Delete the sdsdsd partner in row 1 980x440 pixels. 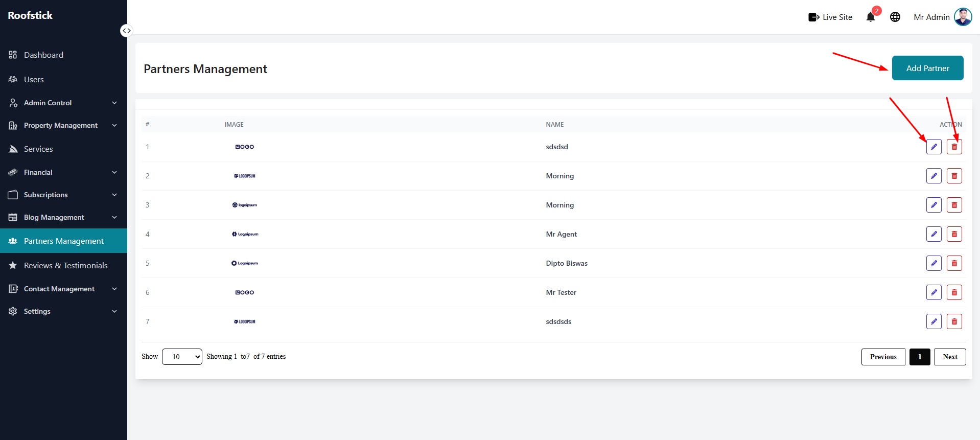coord(954,147)
